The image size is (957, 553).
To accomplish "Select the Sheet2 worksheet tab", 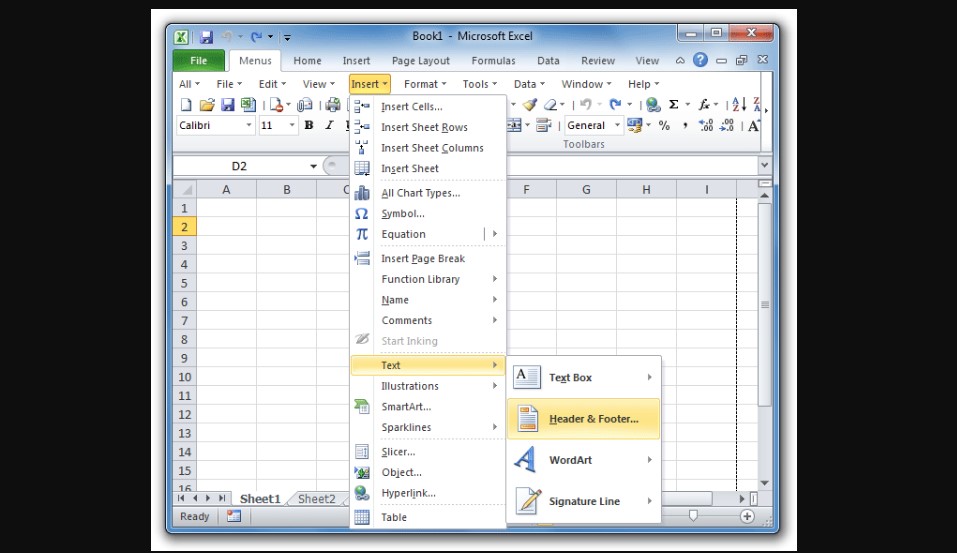I will click(316, 499).
